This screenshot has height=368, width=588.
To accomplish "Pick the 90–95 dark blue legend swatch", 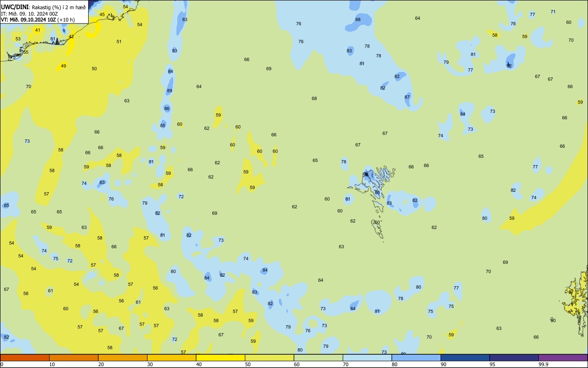I will click(x=465, y=357).
